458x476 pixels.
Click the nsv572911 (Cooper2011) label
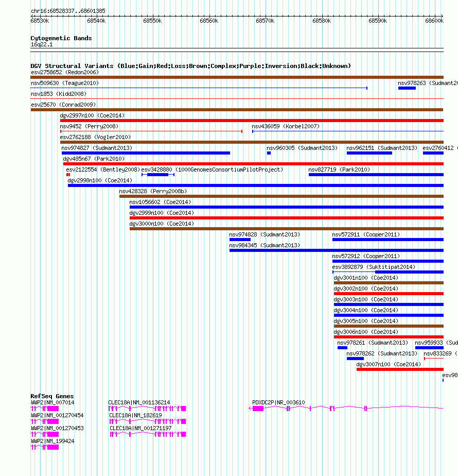click(366, 235)
